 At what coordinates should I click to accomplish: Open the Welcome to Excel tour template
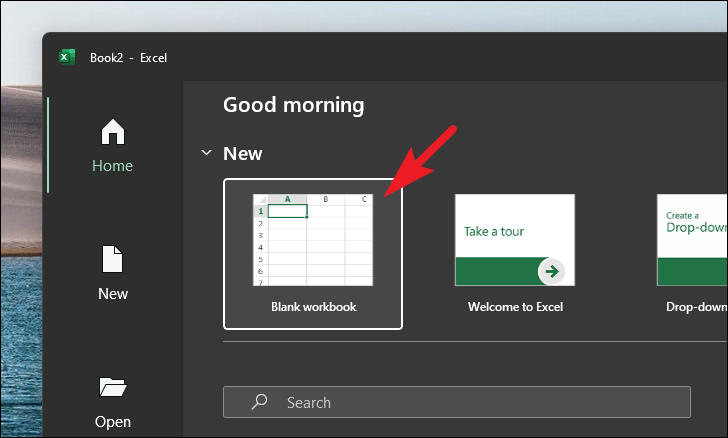click(515, 254)
